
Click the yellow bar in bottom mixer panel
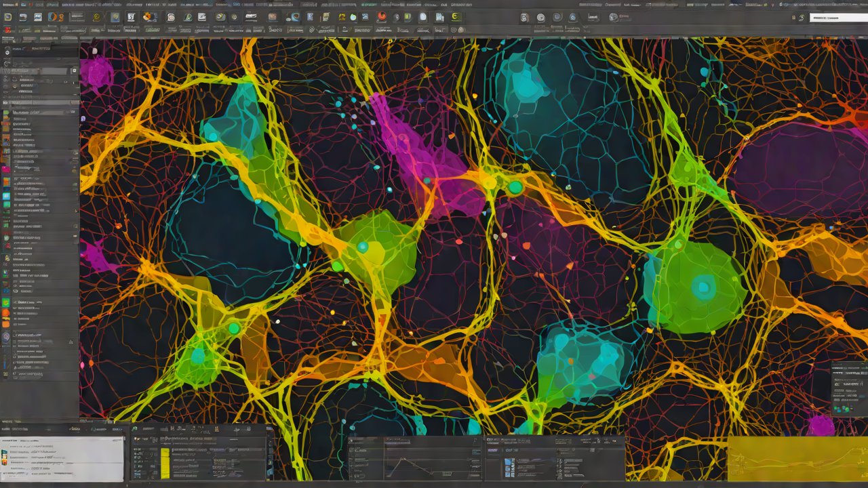pyautogui.click(x=165, y=462)
